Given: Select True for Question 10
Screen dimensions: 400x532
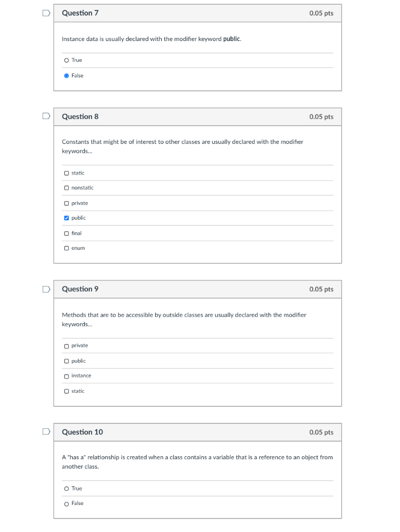Looking at the screenshot, I should tap(66, 488).
